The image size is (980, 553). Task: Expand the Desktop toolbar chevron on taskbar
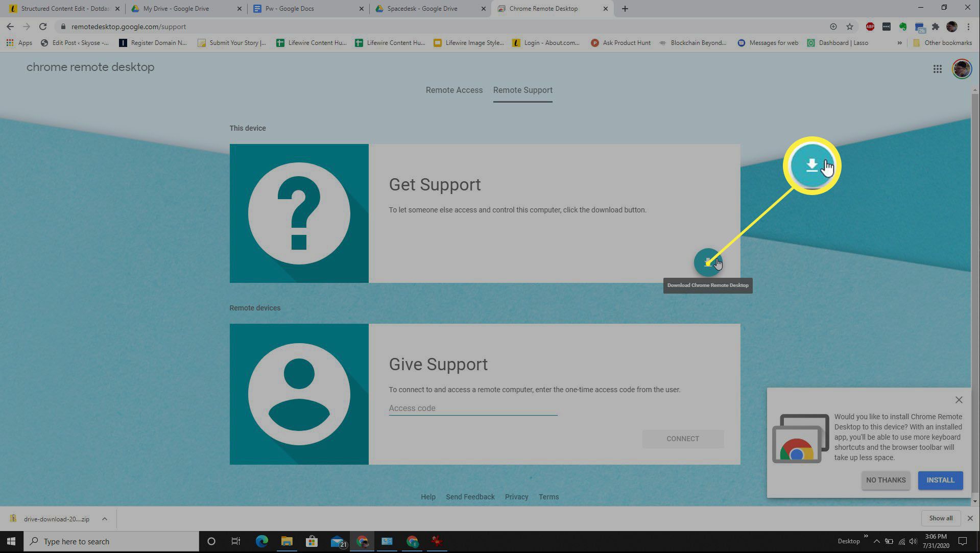866,536
